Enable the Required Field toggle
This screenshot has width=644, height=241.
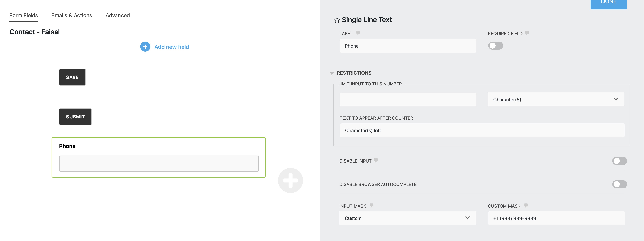[495, 46]
